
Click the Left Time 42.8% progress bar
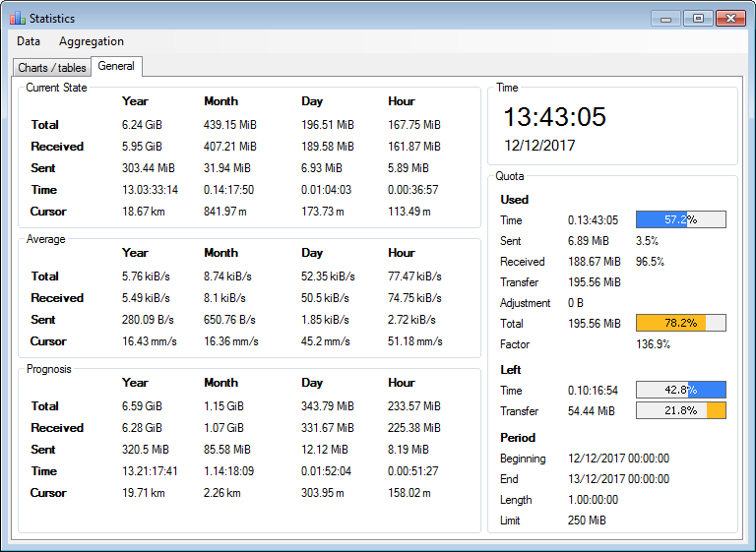click(x=681, y=390)
